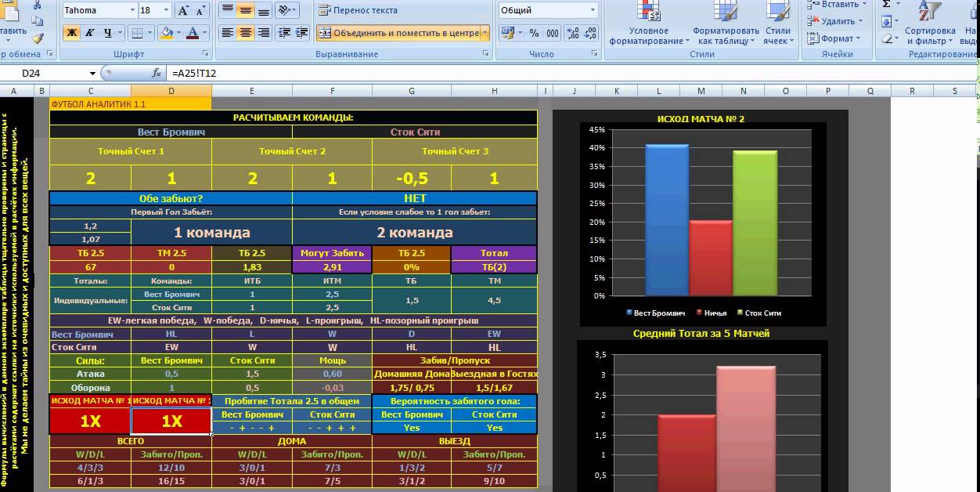Click the increase decimal icon
Viewport: 980px width, 492px height.
(x=574, y=33)
